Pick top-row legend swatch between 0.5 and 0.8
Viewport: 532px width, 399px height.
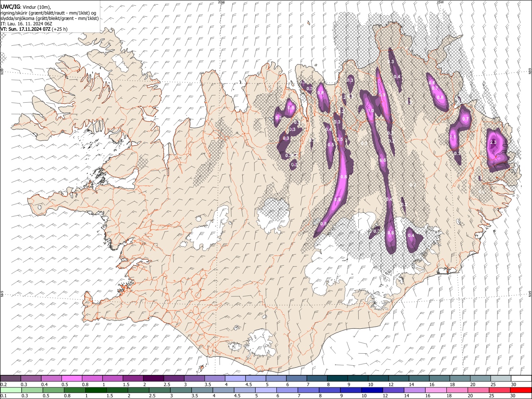71,379
